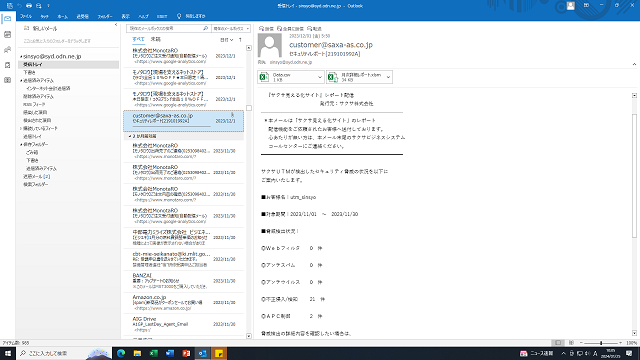The height and width of the screenshot is (360, 640).
Task: Open the date (日付) sort dropdown
Action: [x=227, y=40]
